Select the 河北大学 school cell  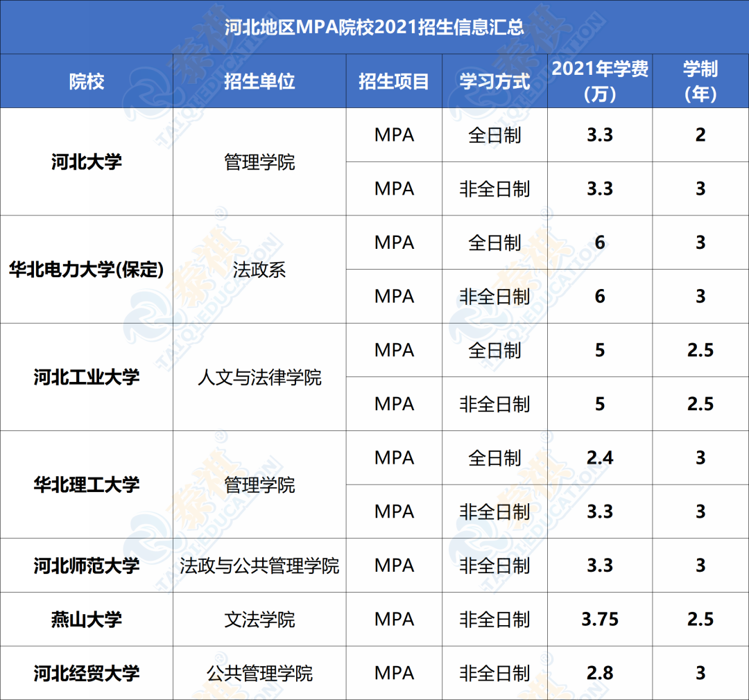pyautogui.click(x=87, y=162)
